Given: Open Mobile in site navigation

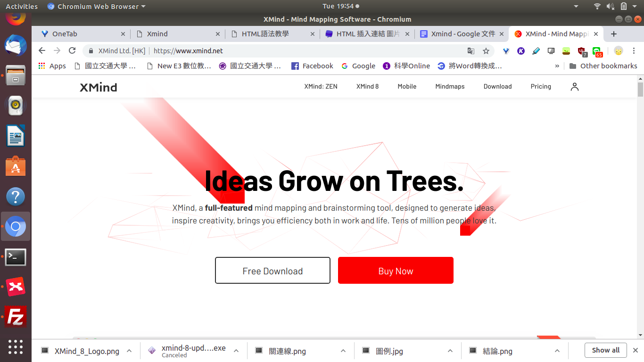Looking at the screenshot, I should coord(407,87).
